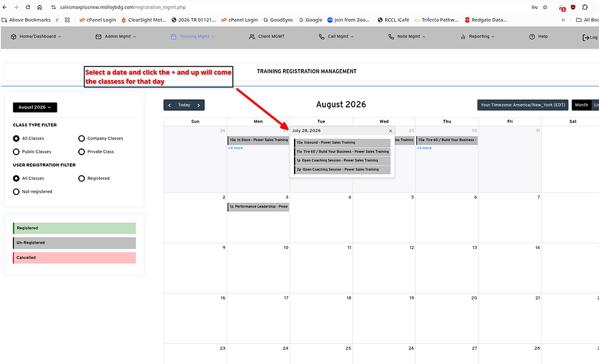Screen dimensions: 599x364
Task: Expand +3 more events on Thursday
Action: tap(424, 148)
